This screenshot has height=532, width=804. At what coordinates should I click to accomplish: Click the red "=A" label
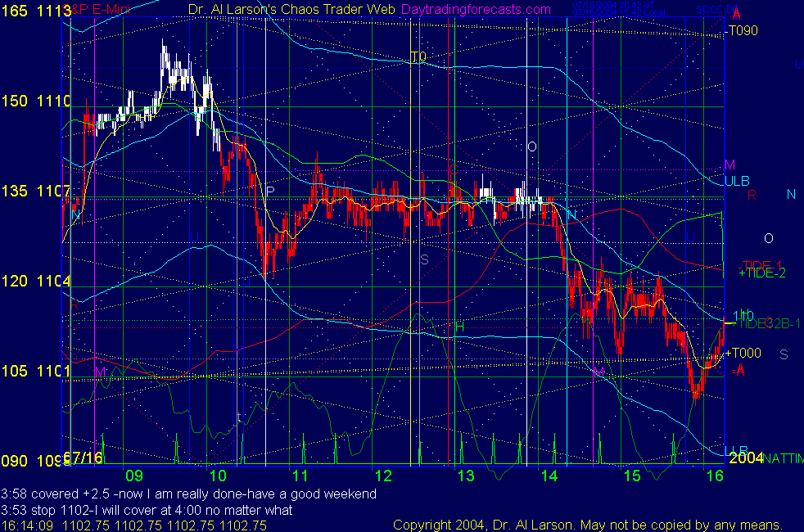click(x=738, y=370)
